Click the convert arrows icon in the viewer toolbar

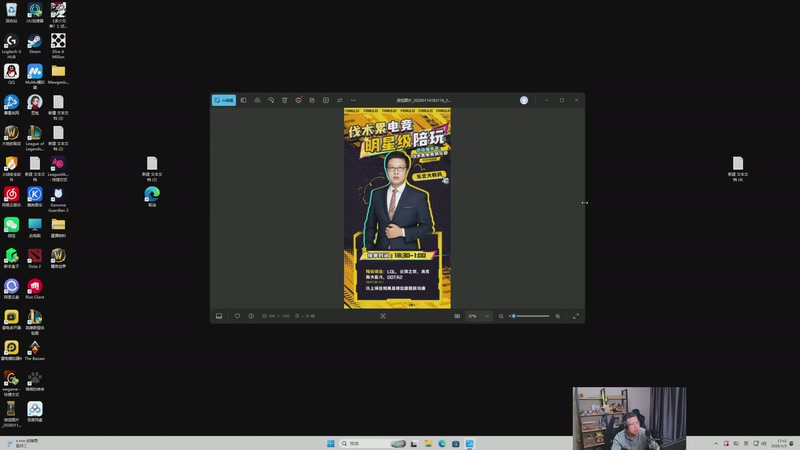click(x=339, y=100)
